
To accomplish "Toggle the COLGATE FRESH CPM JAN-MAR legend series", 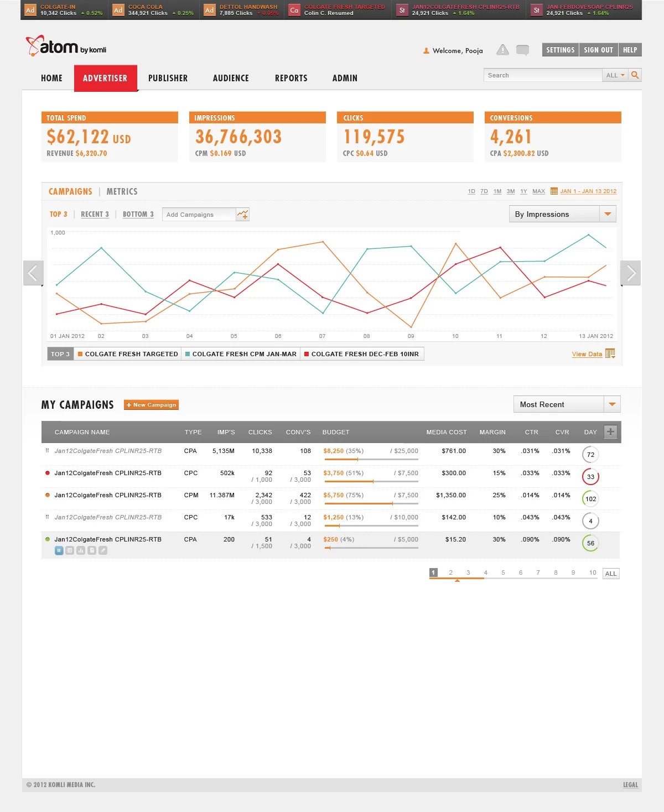I will [241, 354].
